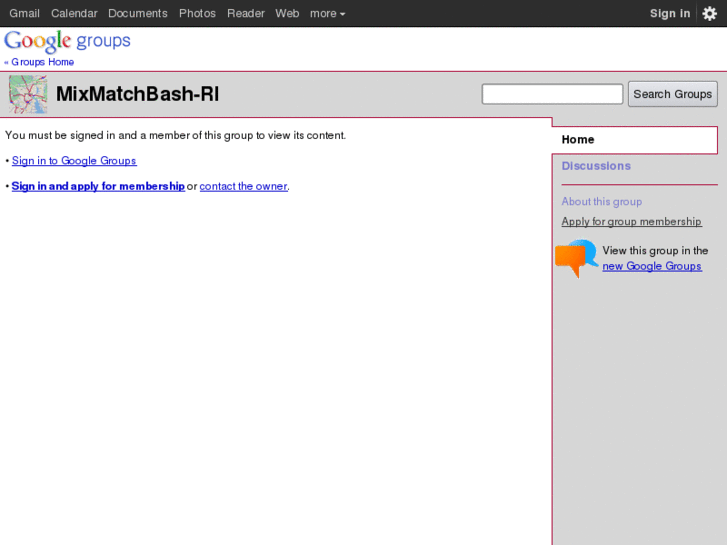Viewport: 727px width, 545px height.
Task: Open the new Google Groups link
Action: point(652,266)
